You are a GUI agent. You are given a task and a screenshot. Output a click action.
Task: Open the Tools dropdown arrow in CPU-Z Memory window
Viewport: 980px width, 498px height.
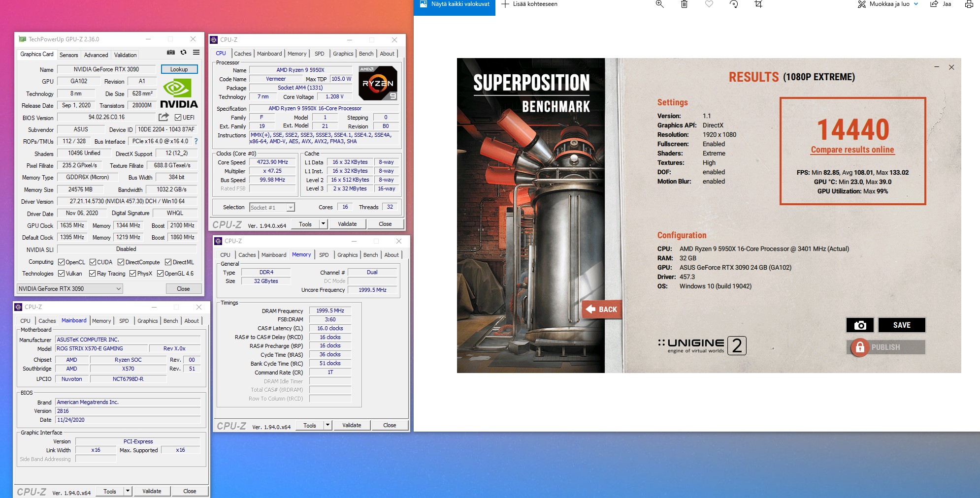coord(328,425)
